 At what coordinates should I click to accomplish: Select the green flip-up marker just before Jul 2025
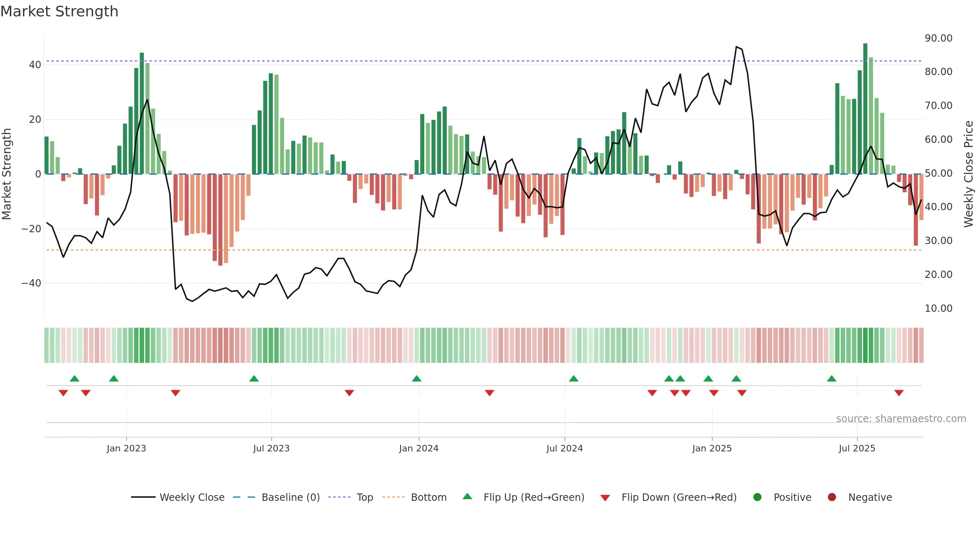[x=832, y=378]
